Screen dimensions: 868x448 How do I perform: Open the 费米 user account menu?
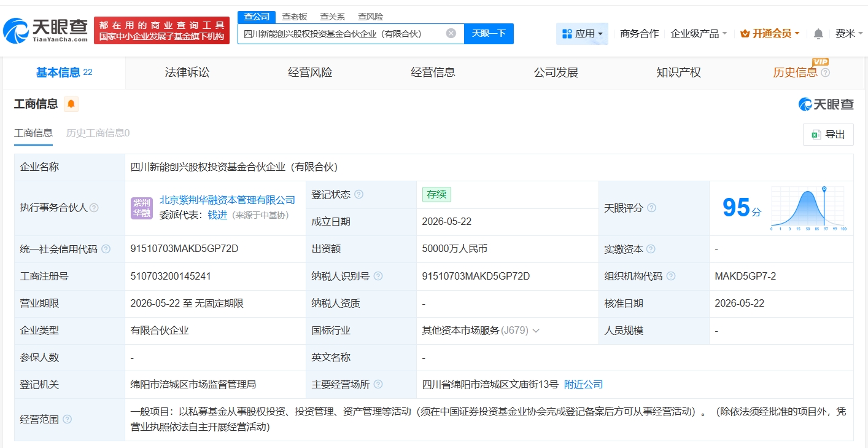pyautogui.click(x=849, y=34)
